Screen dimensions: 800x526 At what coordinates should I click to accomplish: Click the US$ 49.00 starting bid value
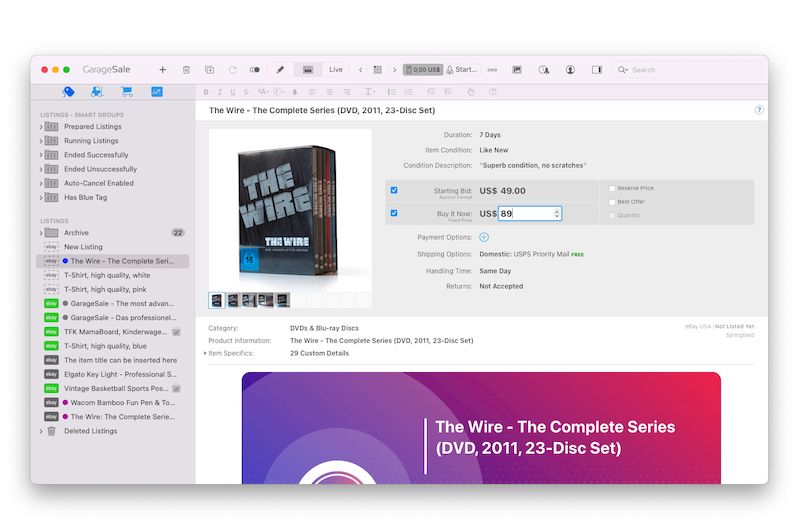[x=502, y=190]
